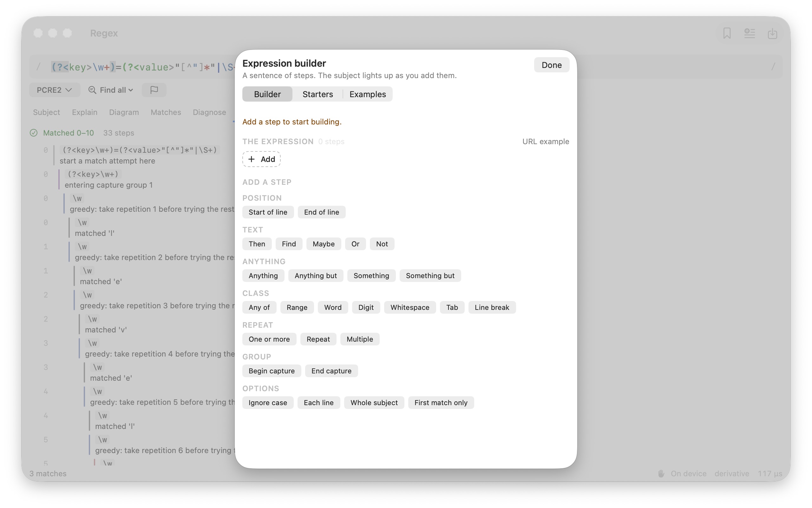Load the URL example link
This screenshot has width=812, height=508.
point(546,142)
